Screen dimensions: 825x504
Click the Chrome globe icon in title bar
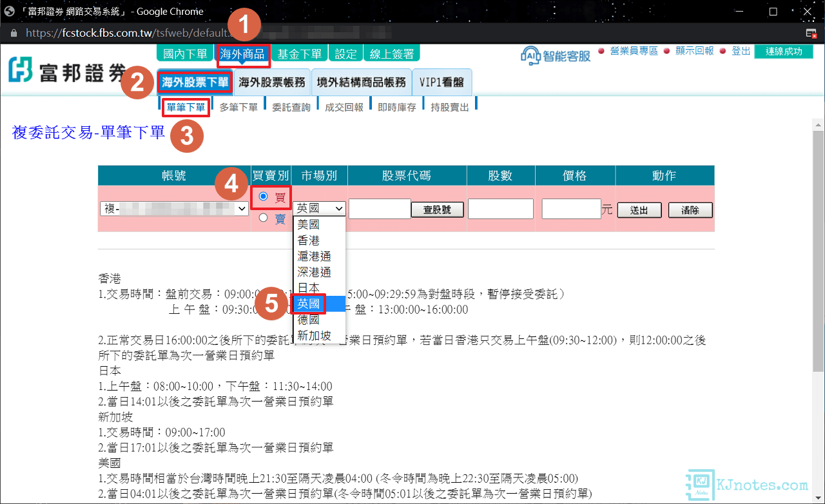(x=9, y=11)
